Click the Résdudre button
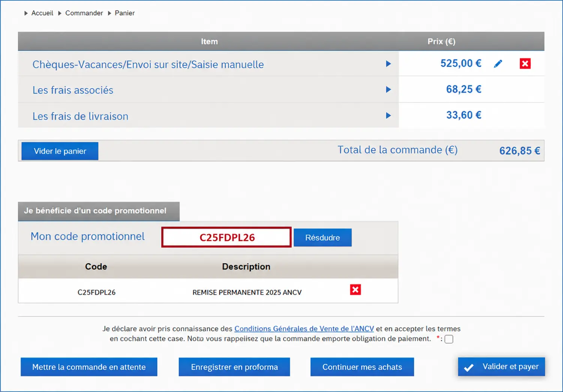This screenshot has height=392, width=563. 322,237
